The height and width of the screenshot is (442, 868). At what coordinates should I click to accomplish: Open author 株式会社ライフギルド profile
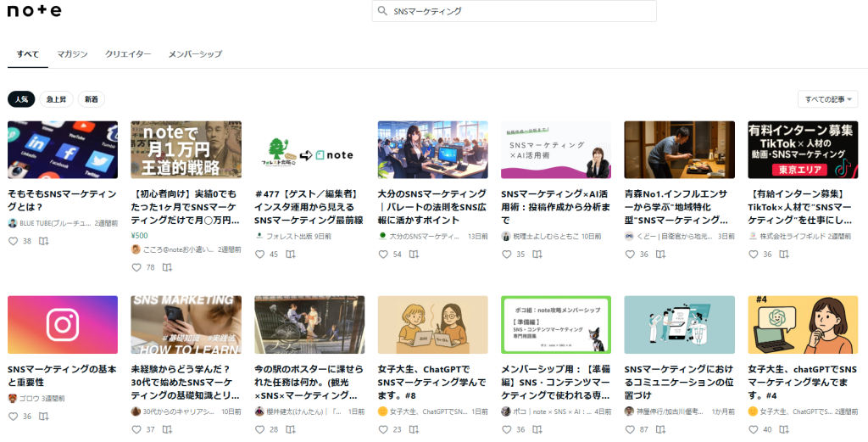(793, 236)
